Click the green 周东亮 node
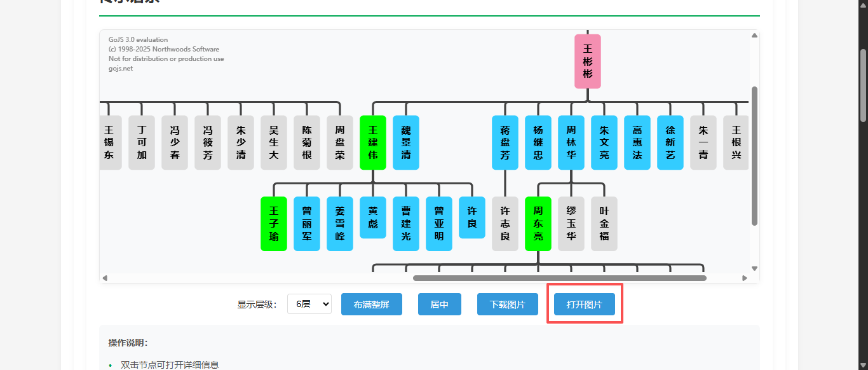Viewport: 868px width, 370px height. coord(538,224)
